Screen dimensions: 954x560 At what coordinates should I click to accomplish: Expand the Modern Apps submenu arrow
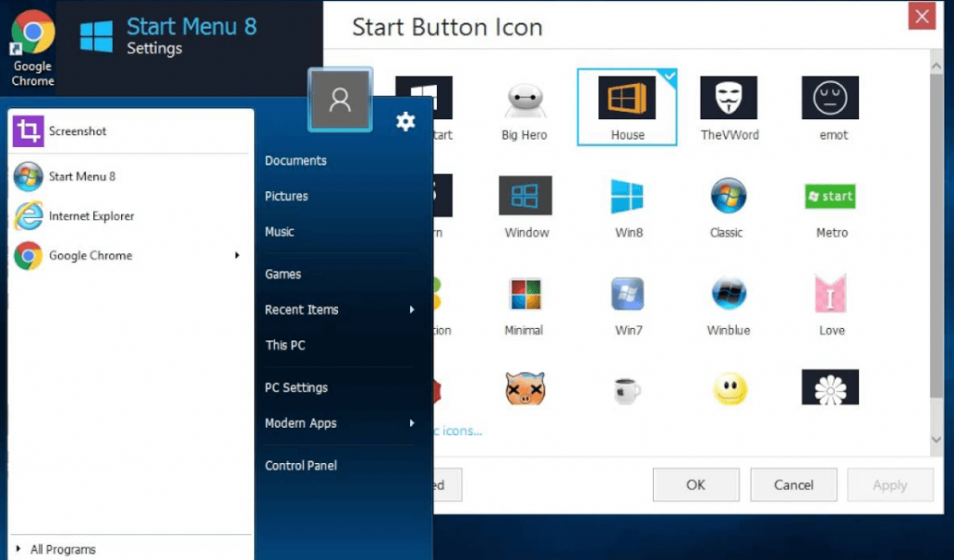tap(412, 423)
